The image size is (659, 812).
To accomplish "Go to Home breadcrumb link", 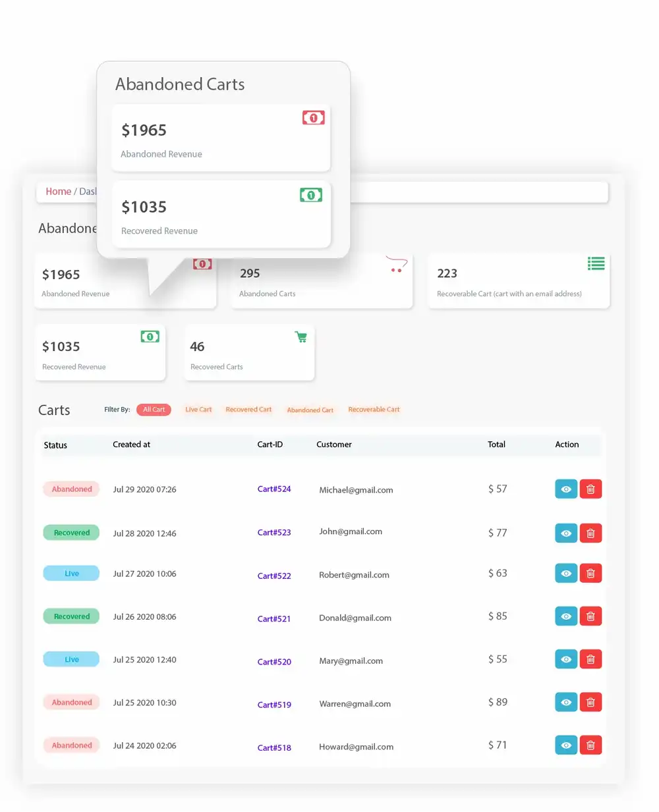I will [58, 192].
